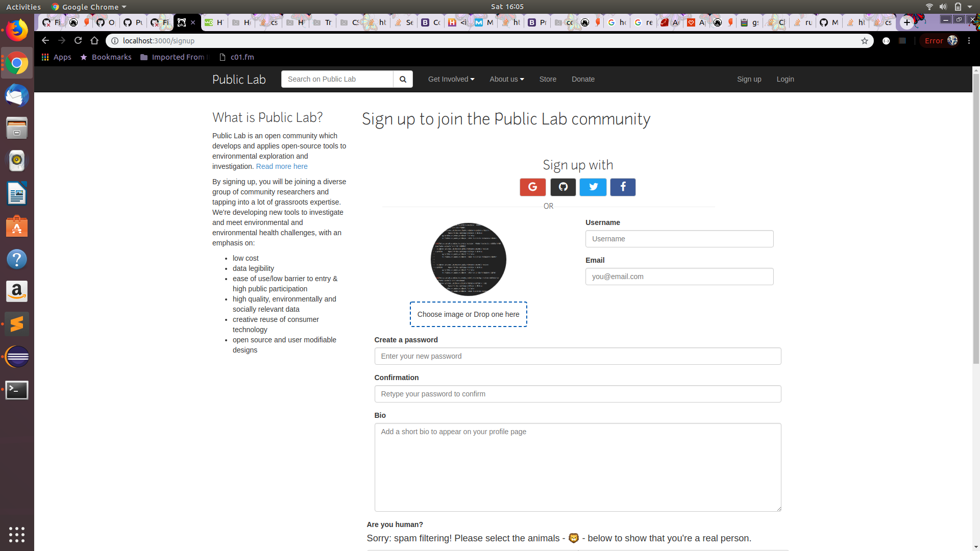Sign up with Google icon button
The height and width of the screenshot is (551, 980).
pos(532,187)
